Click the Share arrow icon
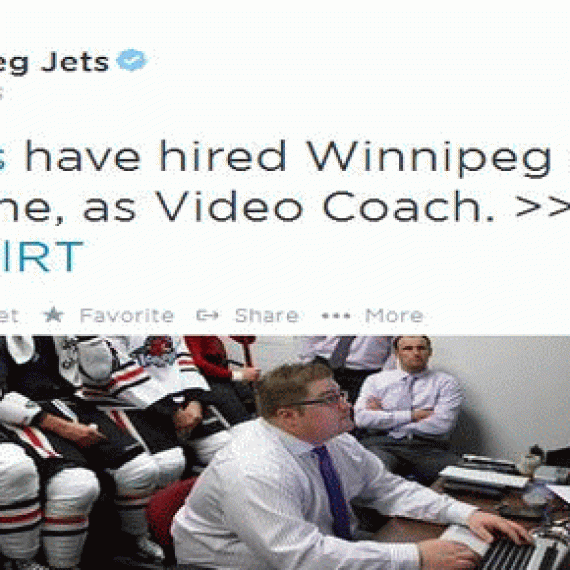This screenshot has width=570, height=570. (207, 315)
